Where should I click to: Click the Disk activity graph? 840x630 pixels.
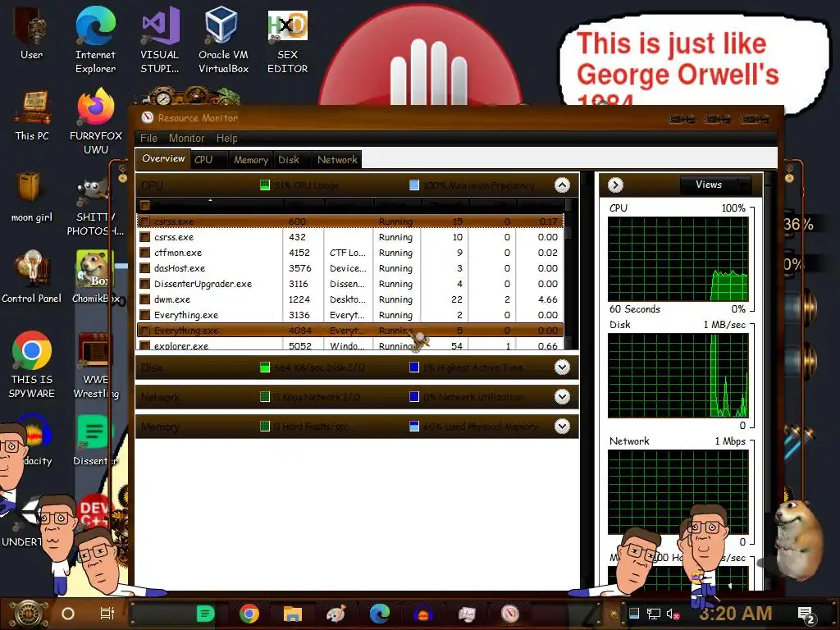tap(678, 376)
